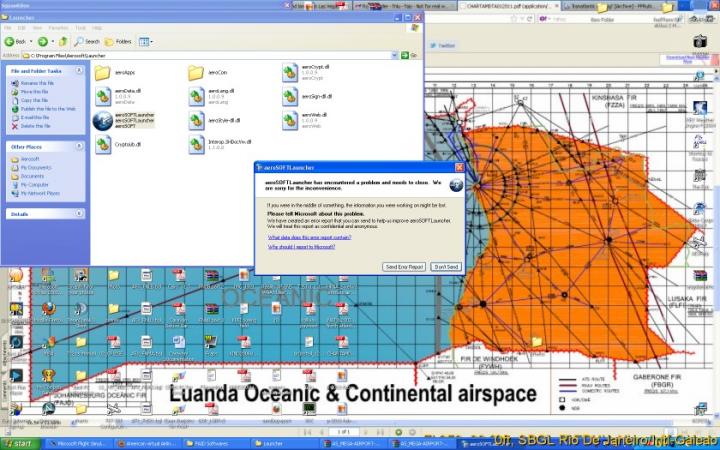Select the aeroData.dll file
Image resolution: width=720 pixels, height=450 pixels.
118,96
